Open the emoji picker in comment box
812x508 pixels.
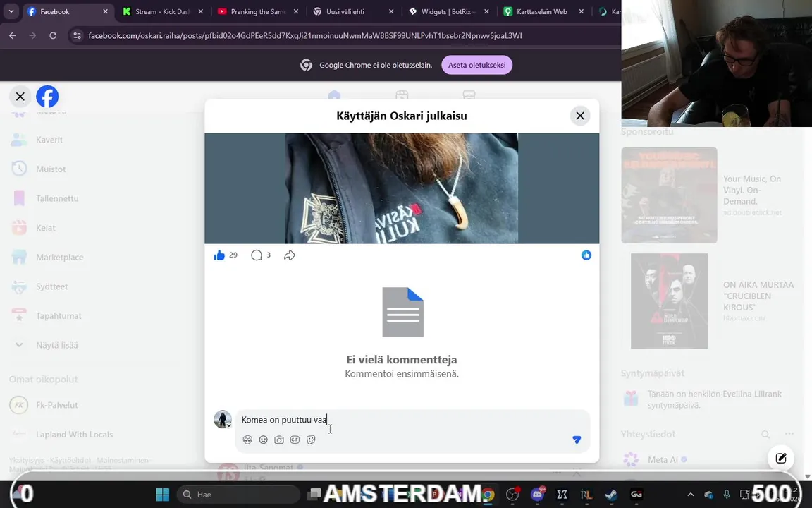(x=263, y=440)
